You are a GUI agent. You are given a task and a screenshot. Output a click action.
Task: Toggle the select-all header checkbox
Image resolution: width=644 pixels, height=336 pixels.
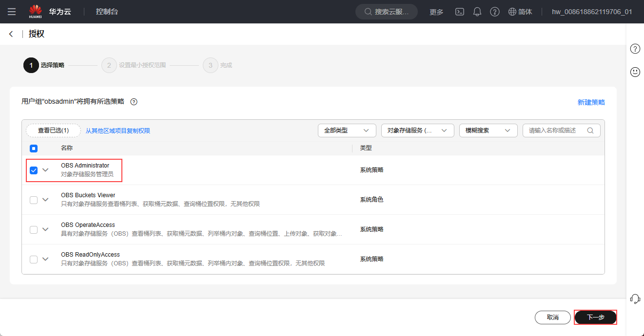pos(34,149)
